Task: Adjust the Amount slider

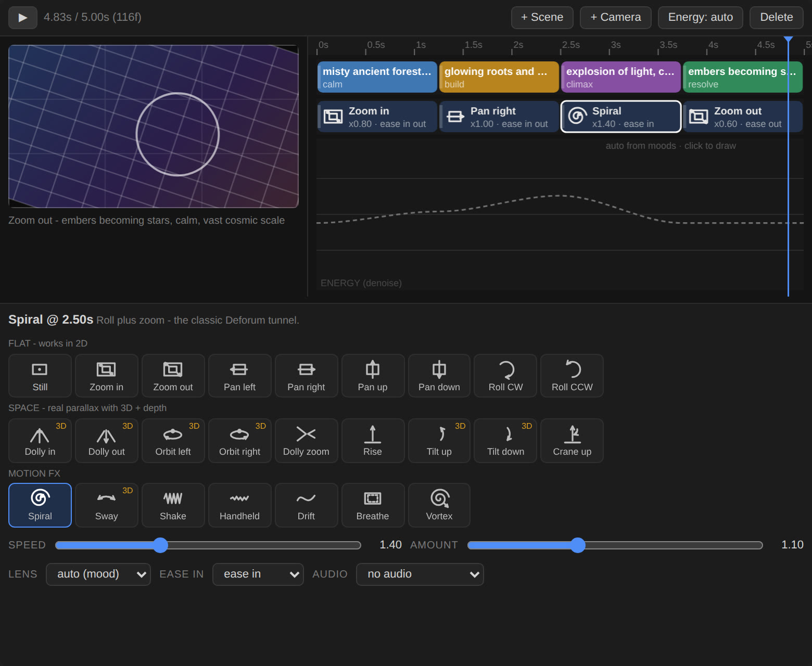Action: 615,545
